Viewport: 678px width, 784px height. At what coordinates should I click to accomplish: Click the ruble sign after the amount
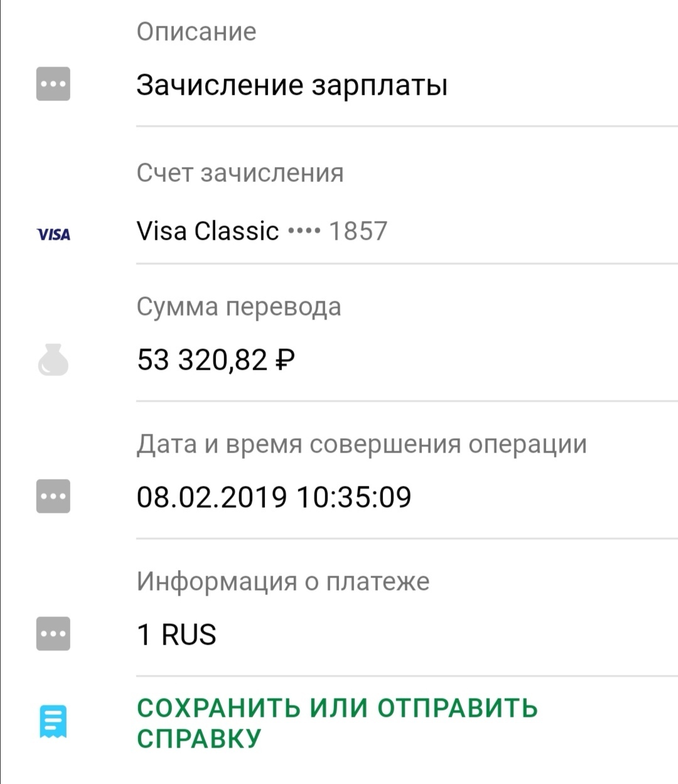pos(285,360)
